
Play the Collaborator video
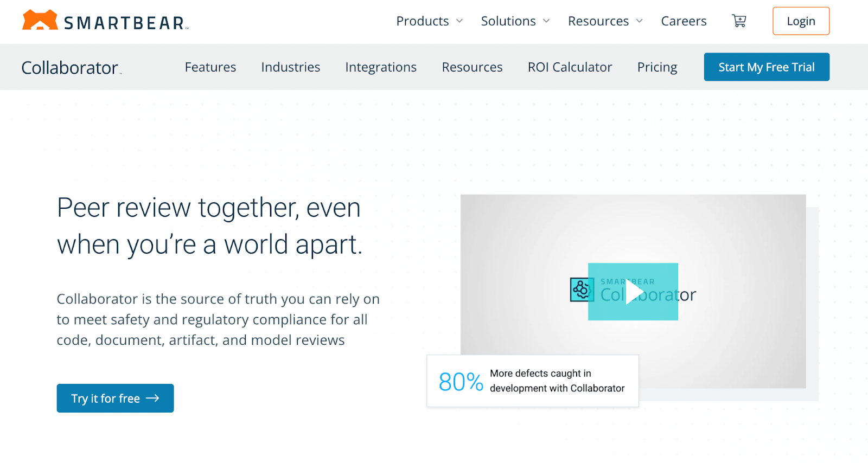[633, 292]
